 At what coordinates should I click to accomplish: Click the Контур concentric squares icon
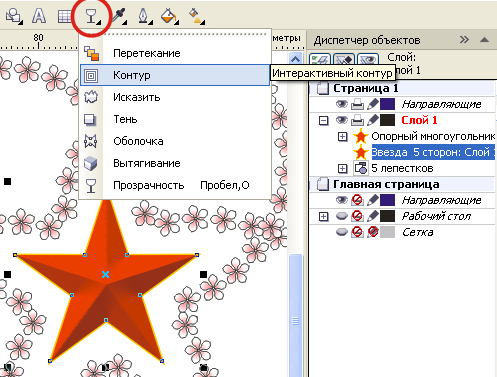[x=91, y=76]
